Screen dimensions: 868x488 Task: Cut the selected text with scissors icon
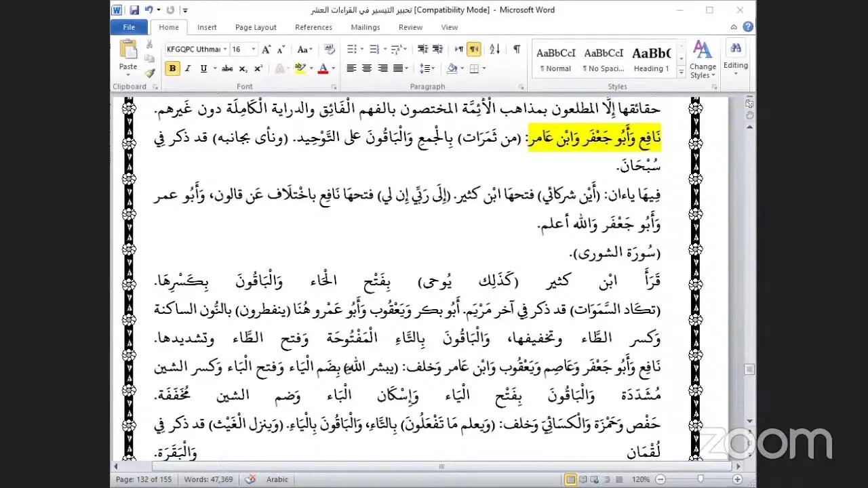[149, 44]
